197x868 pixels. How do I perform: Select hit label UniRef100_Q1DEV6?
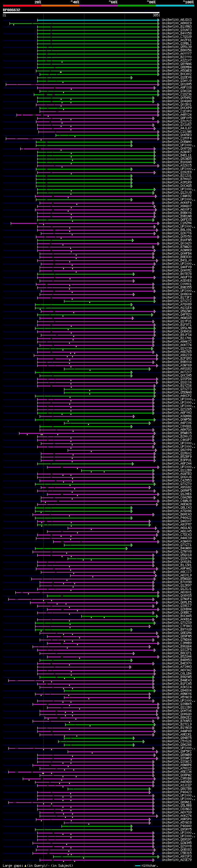(x=177, y=78)
